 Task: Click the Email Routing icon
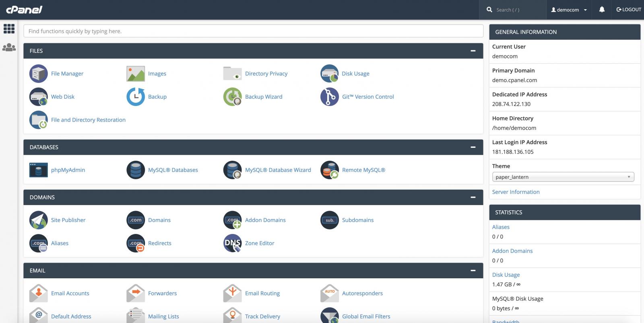point(233,293)
